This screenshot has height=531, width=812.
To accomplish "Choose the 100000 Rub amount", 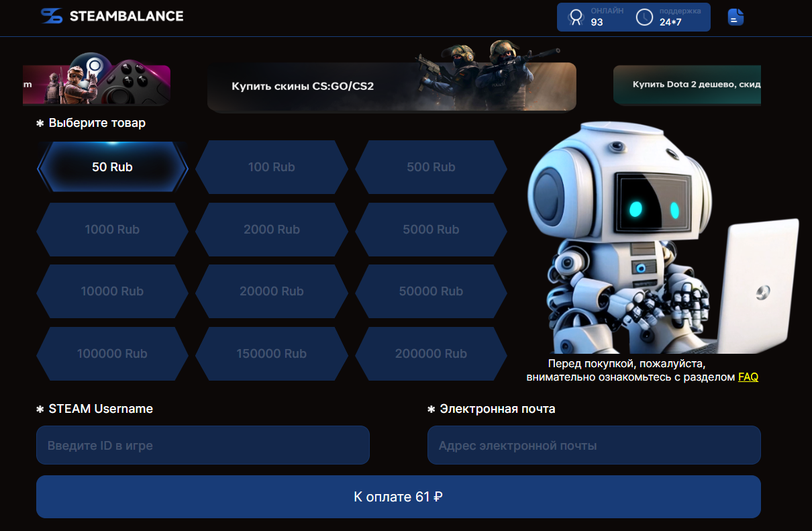I will [x=112, y=354].
